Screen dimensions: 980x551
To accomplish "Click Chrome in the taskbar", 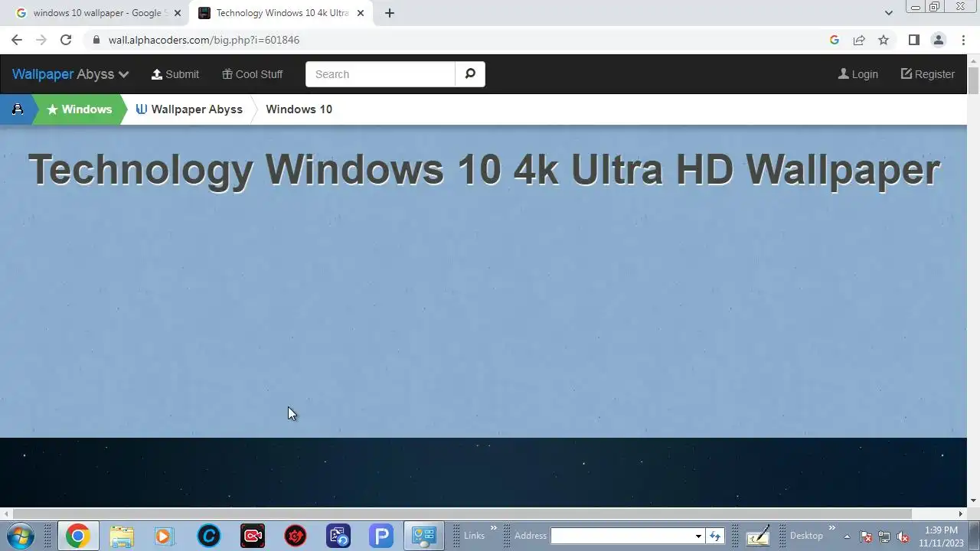I will (77, 536).
